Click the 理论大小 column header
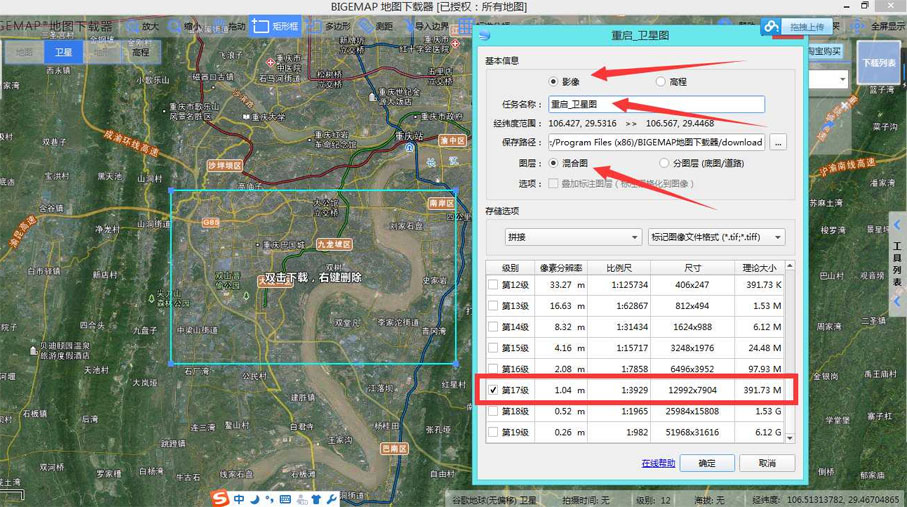The image size is (907, 507). coord(759,267)
